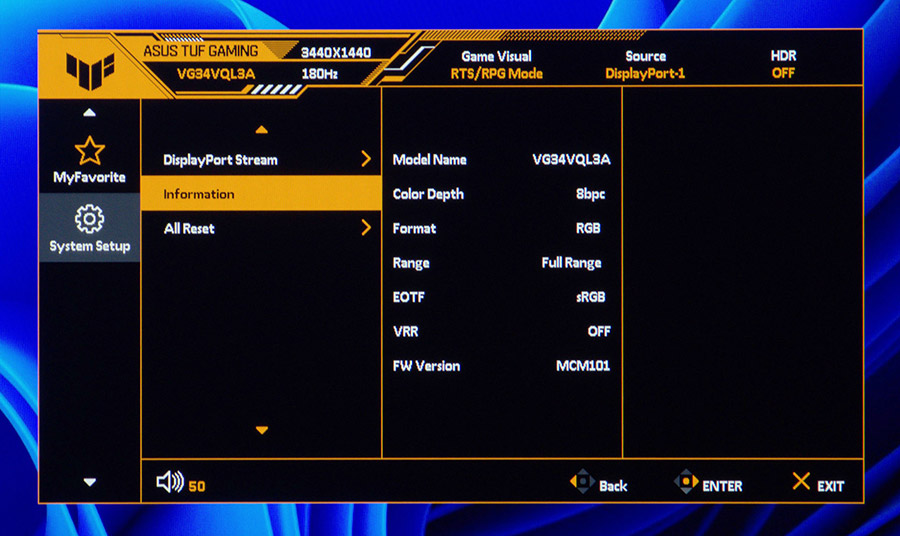900x536 pixels.
Task: Click the EXIT label
Action: pyautogui.click(x=831, y=486)
